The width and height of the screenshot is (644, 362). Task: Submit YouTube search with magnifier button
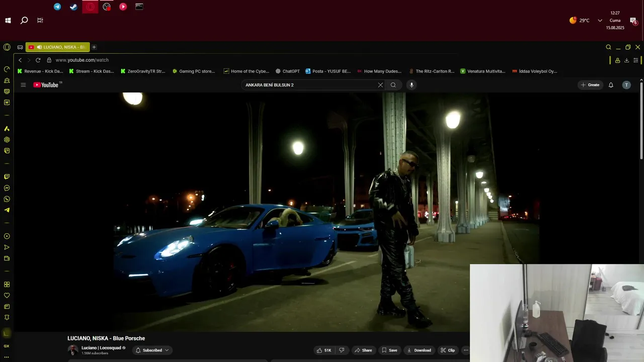393,85
